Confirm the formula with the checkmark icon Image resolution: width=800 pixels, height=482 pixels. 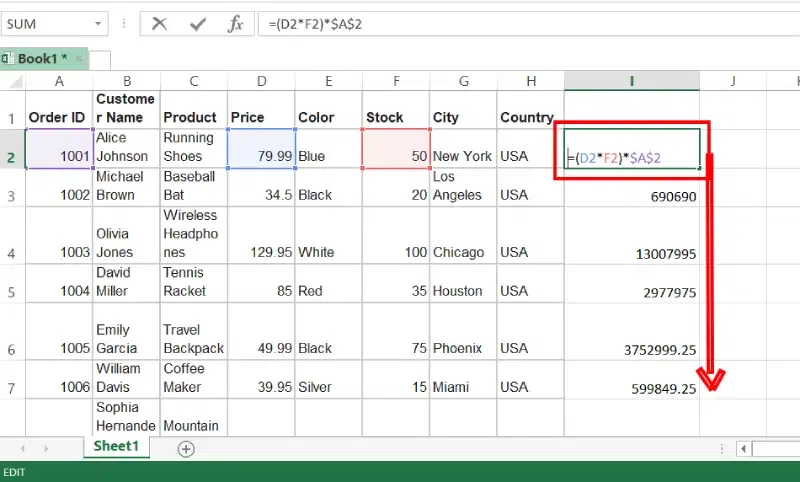(x=198, y=24)
